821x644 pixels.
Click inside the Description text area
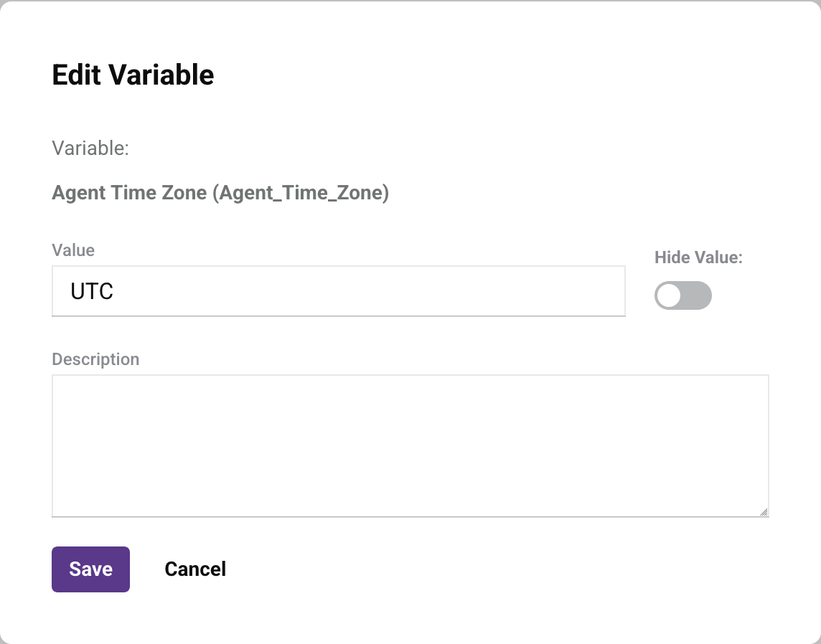click(x=409, y=445)
